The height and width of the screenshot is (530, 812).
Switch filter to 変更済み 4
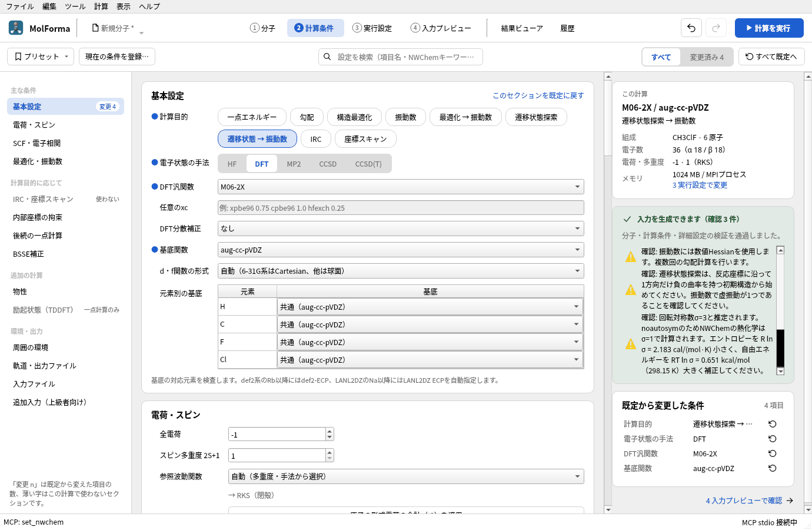click(707, 57)
